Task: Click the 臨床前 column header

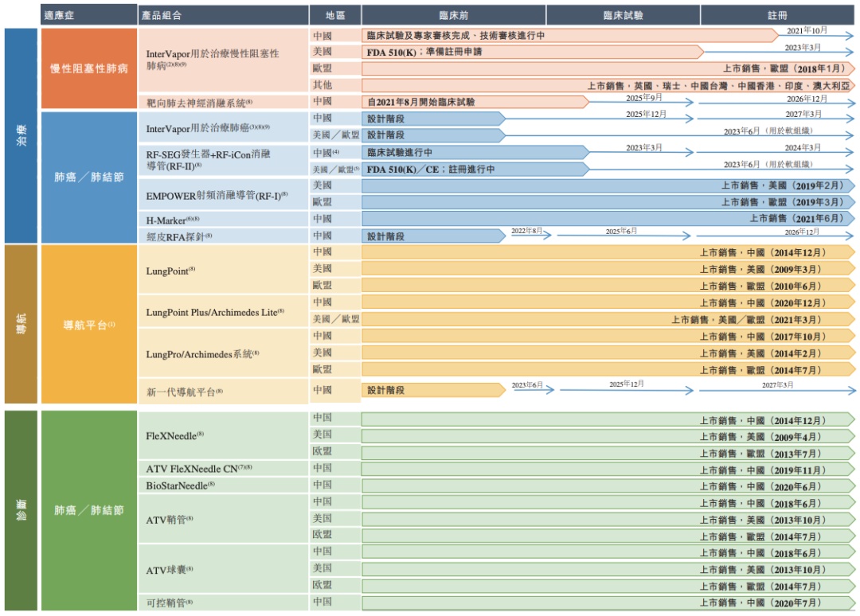Action: coord(454,15)
